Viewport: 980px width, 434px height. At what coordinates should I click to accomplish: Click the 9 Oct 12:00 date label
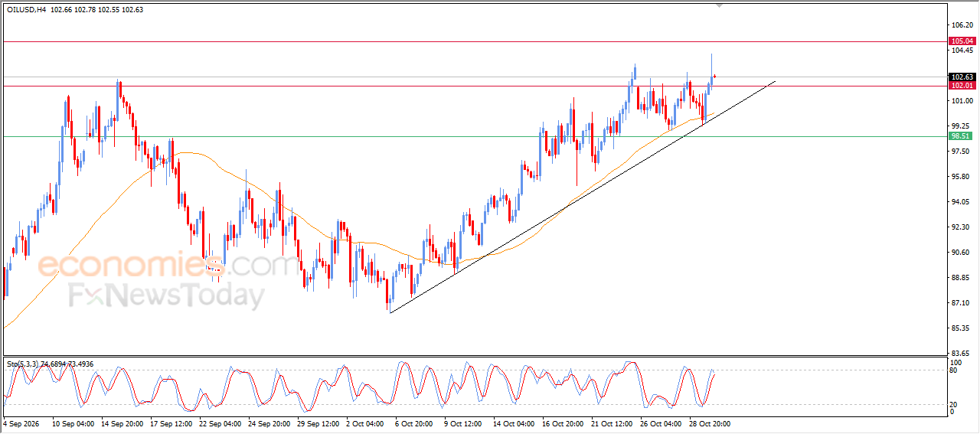point(464,423)
